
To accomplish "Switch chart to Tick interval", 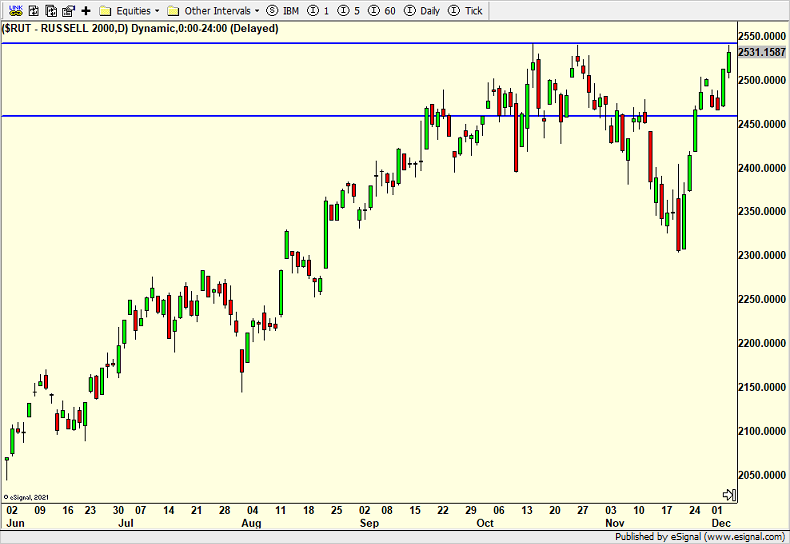I will point(467,11).
